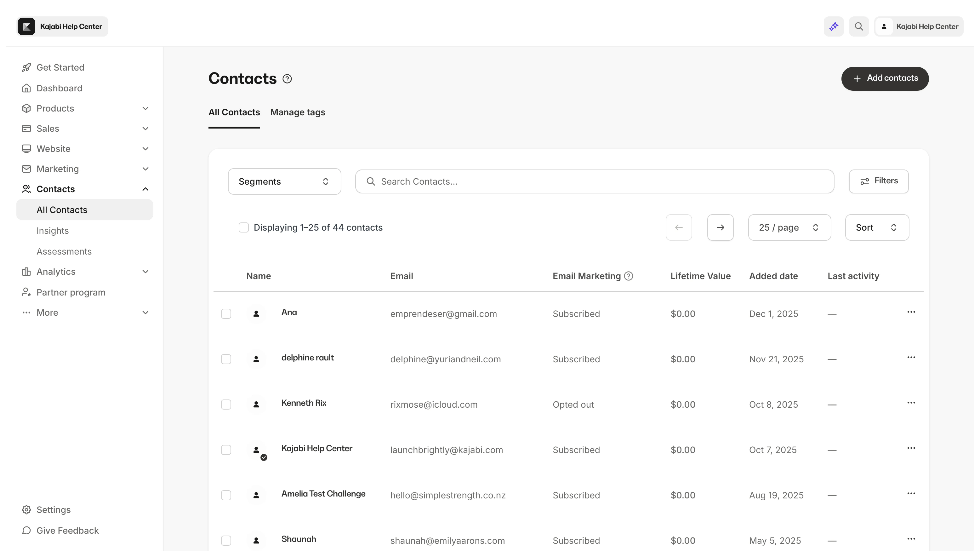Select Kenneth Rix's row checkbox
980x557 pixels.
point(226,405)
